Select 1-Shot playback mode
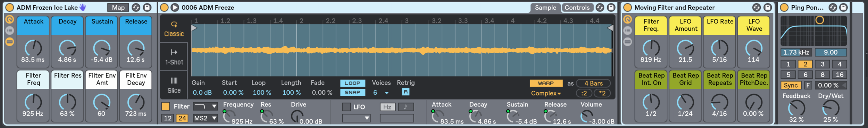This screenshot has width=868, height=128. click(174, 57)
